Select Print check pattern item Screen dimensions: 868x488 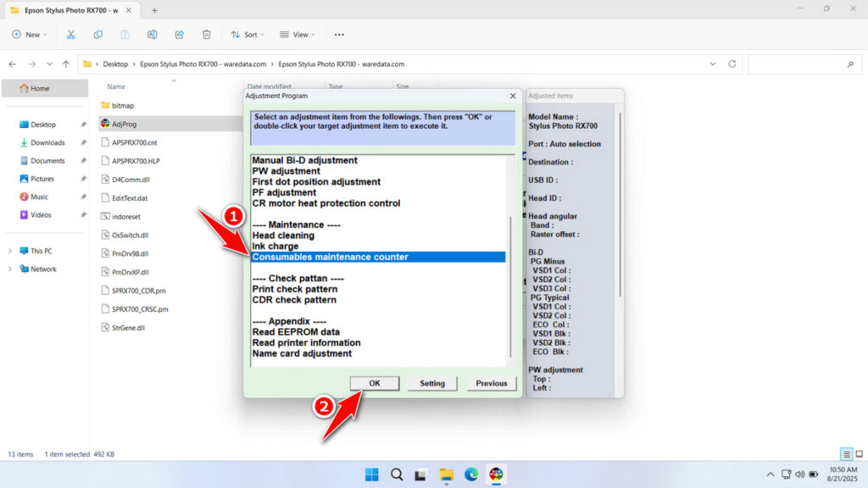click(x=294, y=289)
